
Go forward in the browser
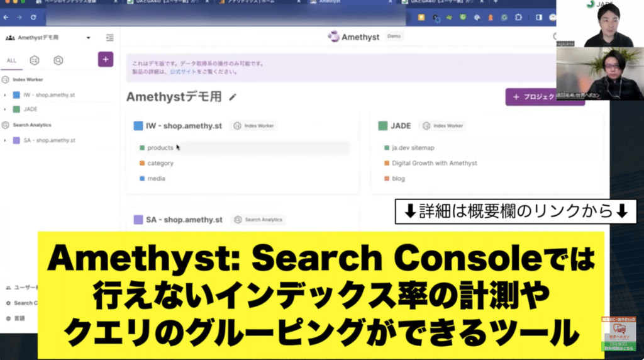[19, 17]
